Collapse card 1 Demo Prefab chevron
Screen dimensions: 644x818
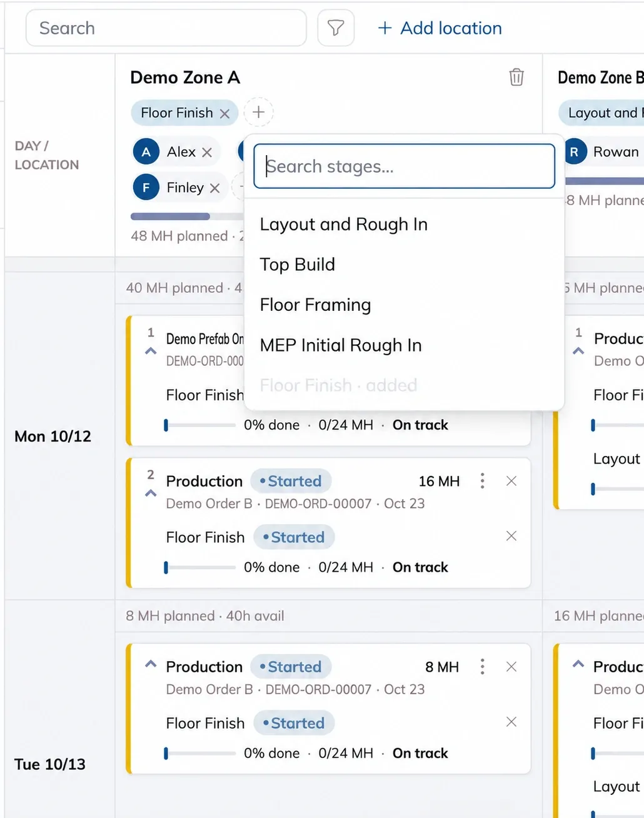coord(151,351)
